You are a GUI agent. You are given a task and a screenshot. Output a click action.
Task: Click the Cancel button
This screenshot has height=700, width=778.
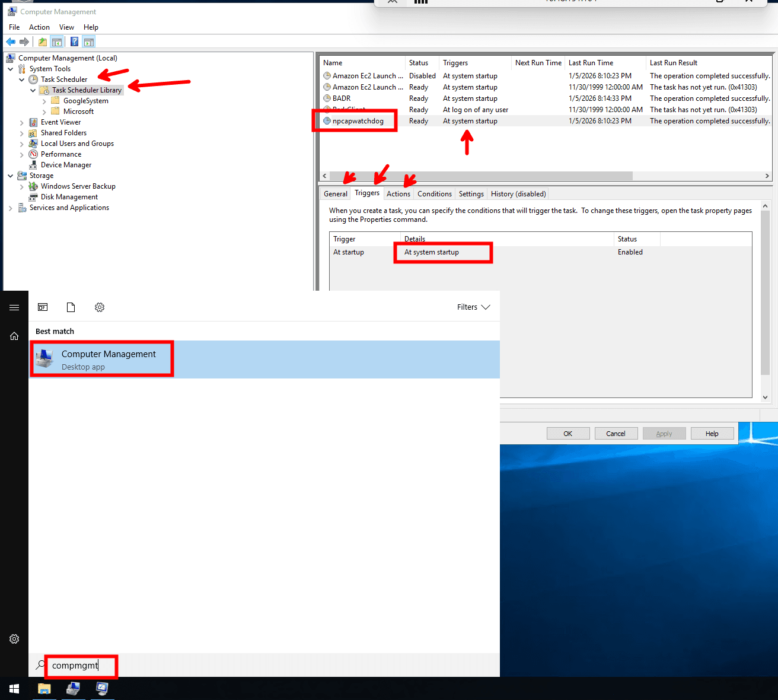click(x=616, y=434)
